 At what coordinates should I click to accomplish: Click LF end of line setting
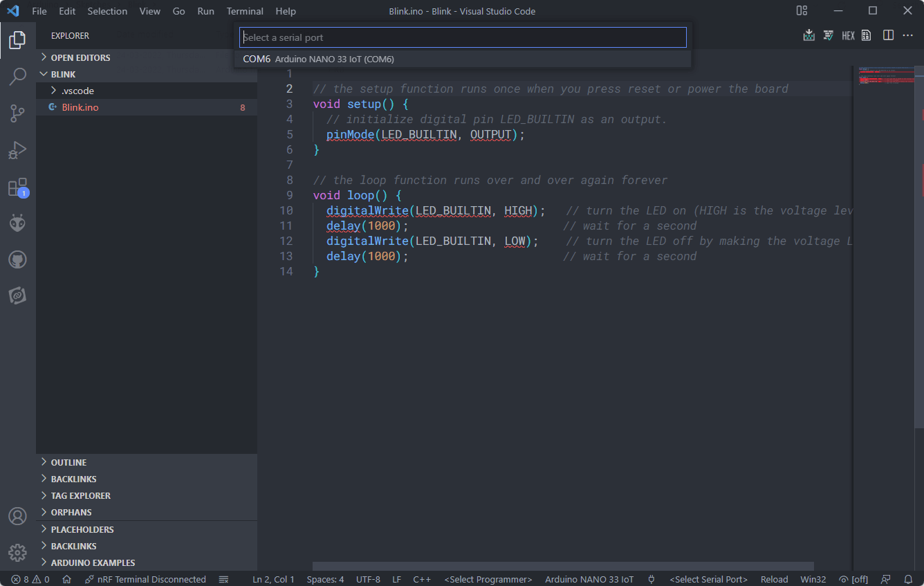click(397, 579)
